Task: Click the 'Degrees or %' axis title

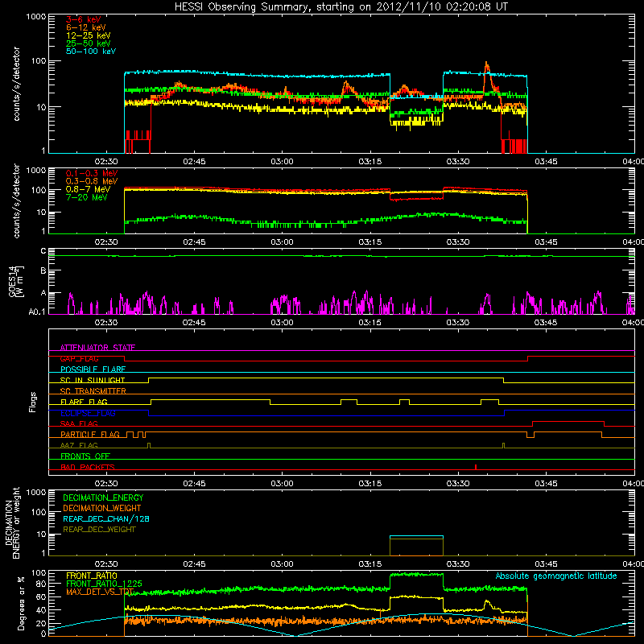Action: pyautogui.click(x=21, y=603)
